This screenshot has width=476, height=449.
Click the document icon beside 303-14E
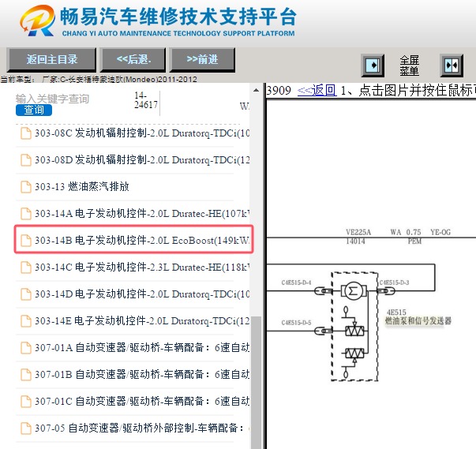click(26, 321)
